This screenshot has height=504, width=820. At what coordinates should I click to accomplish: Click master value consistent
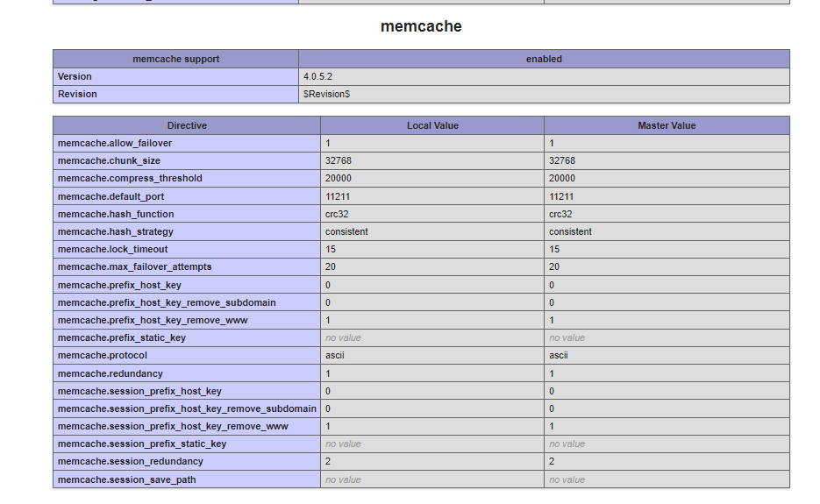tap(571, 231)
